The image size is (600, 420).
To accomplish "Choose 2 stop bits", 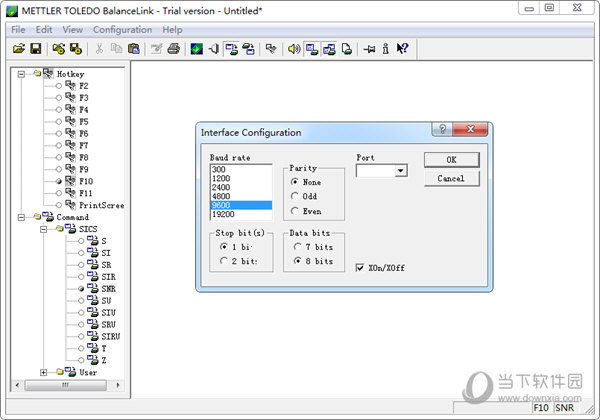I will point(239,261).
